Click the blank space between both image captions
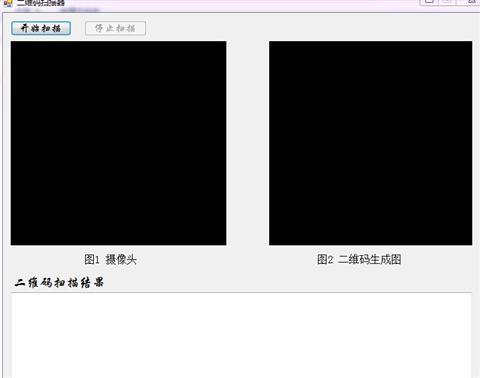 pyautogui.click(x=227, y=259)
